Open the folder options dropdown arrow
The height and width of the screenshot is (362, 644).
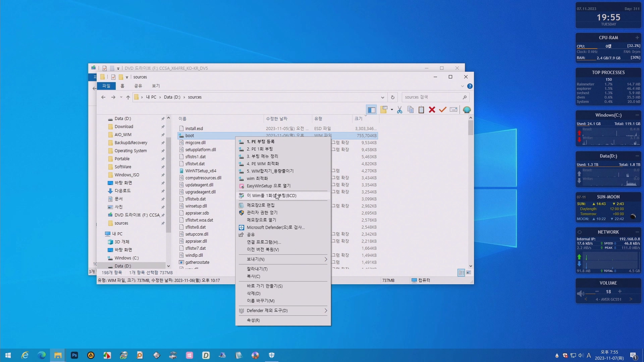(x=392, y=110)
